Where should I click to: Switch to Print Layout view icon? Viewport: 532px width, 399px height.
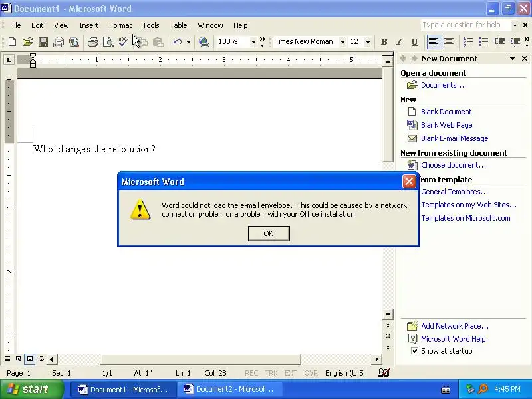pos(30,358)
